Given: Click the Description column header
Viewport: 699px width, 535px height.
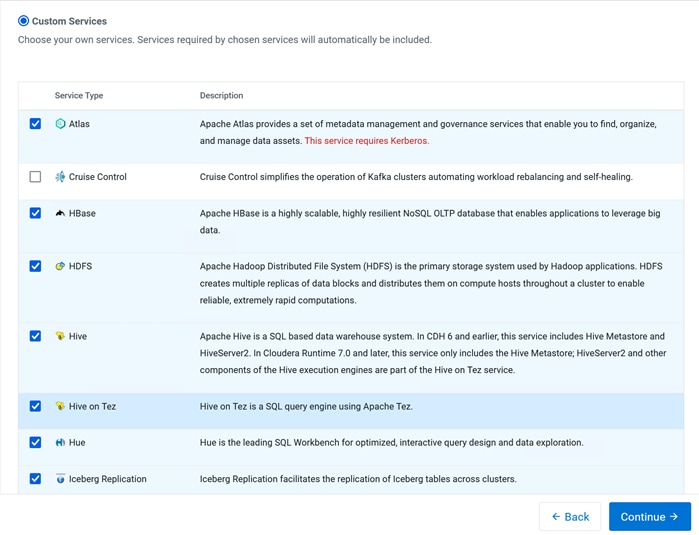Looking at the screenshot, I should point(222,95).
